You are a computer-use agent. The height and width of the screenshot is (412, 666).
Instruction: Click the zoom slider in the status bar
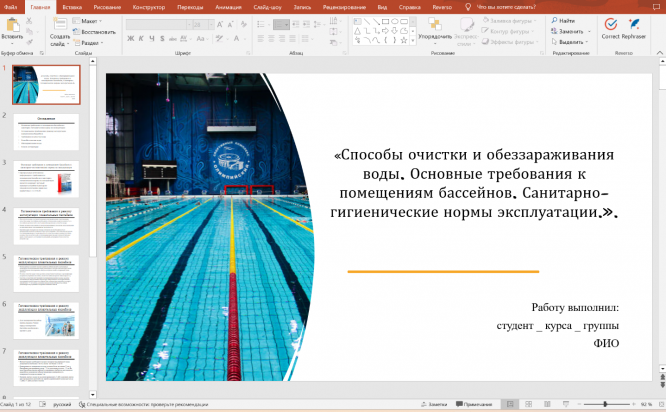click(x=605, y=404)
